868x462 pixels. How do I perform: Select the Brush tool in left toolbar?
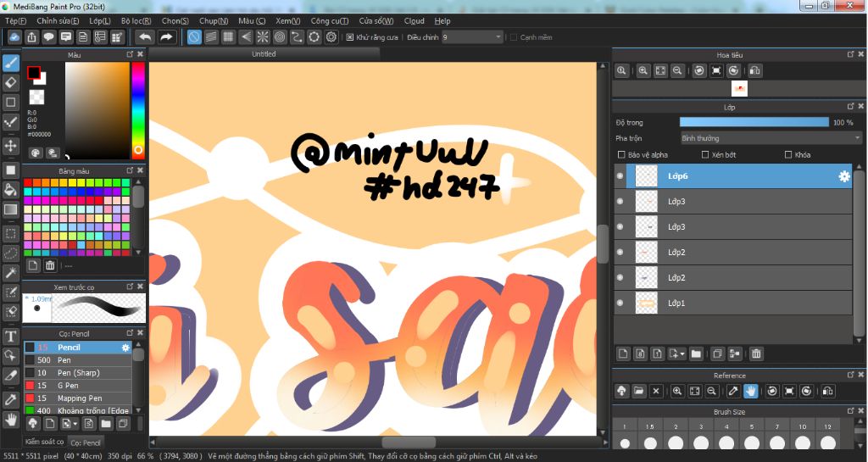click(10, 63)
